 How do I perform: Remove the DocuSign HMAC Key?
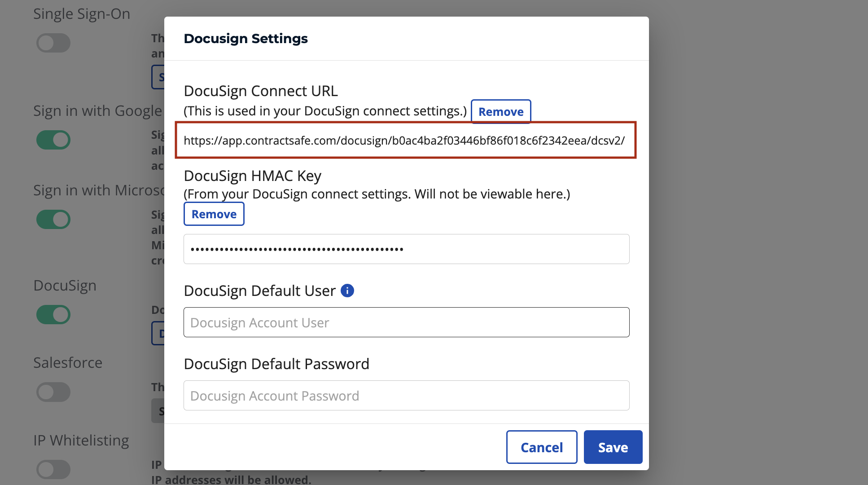pyautogui.click(x=214, y=214)
